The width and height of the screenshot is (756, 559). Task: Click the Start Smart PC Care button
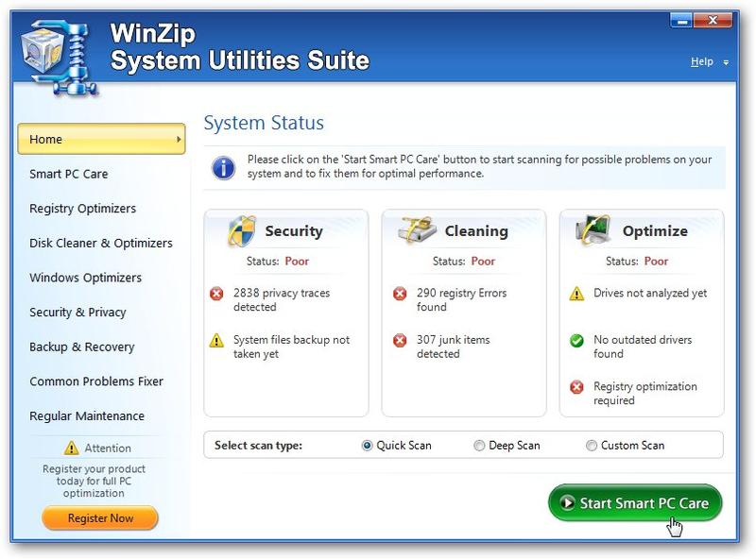tap(635, 502)
